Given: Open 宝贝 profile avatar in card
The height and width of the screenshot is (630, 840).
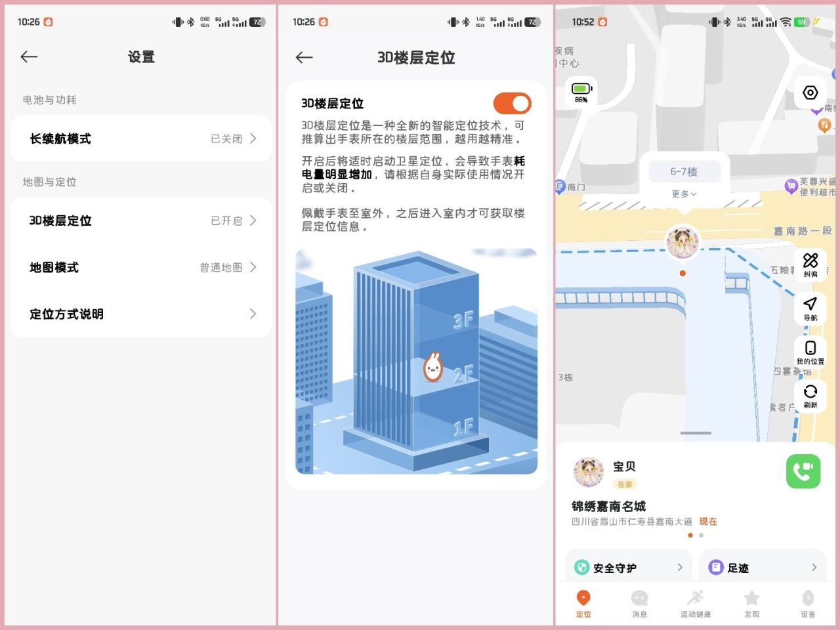Looking at the screenshot, I should (x=589, y=472).
